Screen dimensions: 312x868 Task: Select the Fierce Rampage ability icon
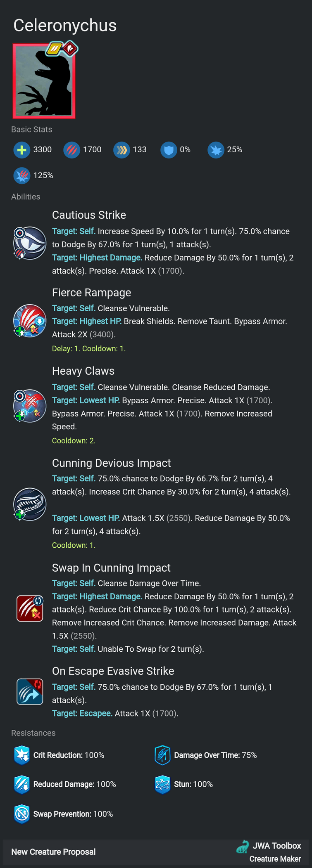pos(29,321)
